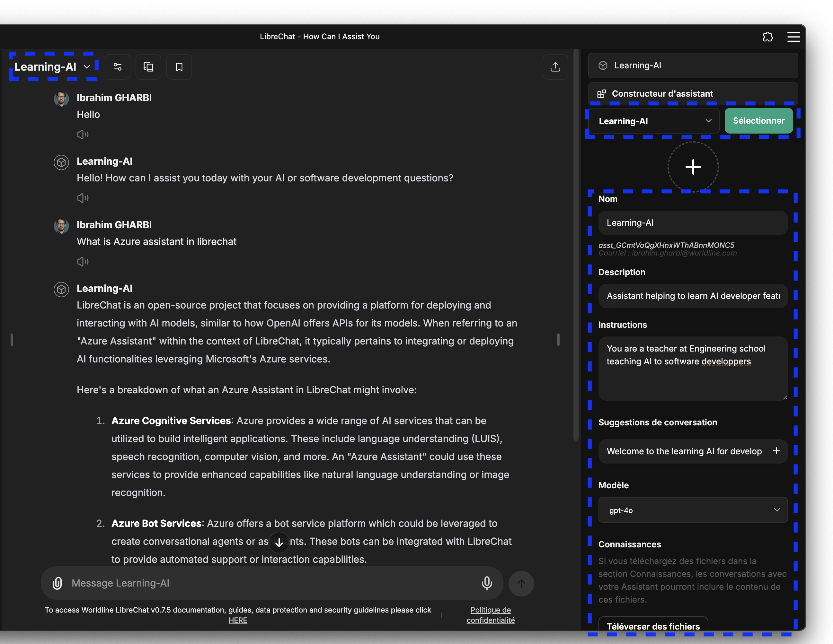
Task: Start voice input with the microphone icon
Action: tap(487, 583)
